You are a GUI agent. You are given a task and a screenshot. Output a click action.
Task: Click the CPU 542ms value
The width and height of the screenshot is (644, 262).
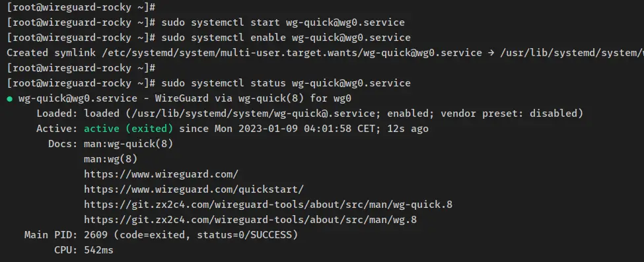[98, 250]
